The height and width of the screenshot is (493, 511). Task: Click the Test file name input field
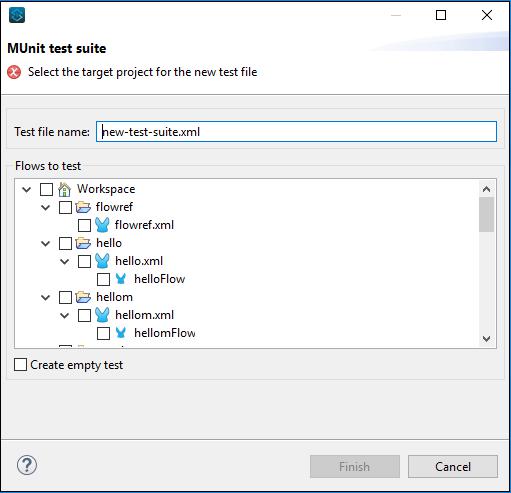click(296, 132)
